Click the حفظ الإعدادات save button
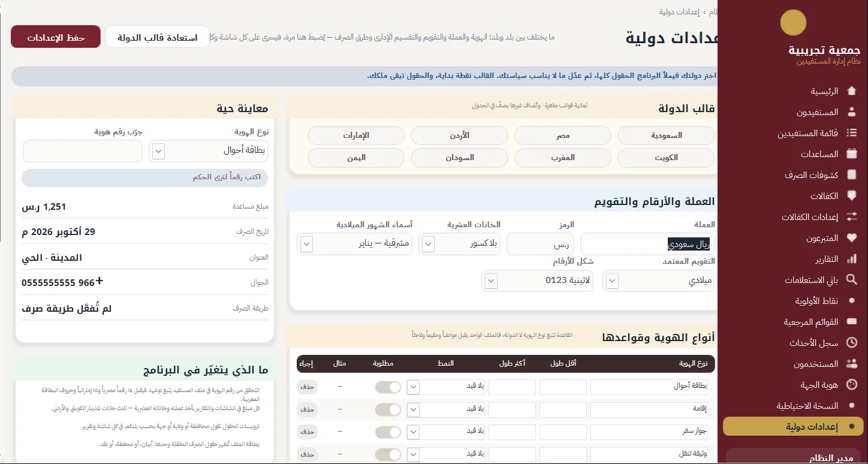Viewport: 868px width, 464px height. (56, 37)
